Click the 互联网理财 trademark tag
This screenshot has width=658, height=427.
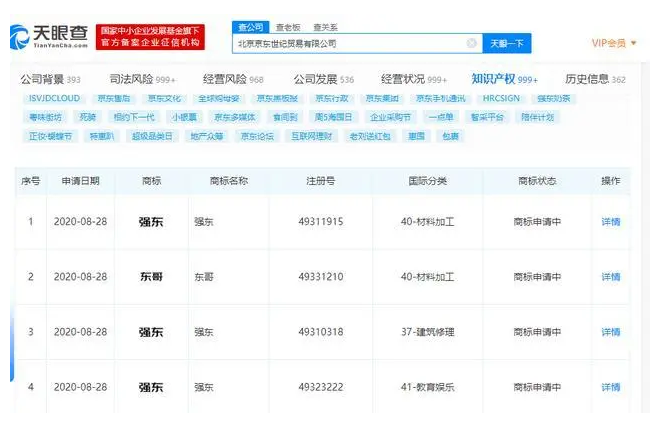click(311, 136)
